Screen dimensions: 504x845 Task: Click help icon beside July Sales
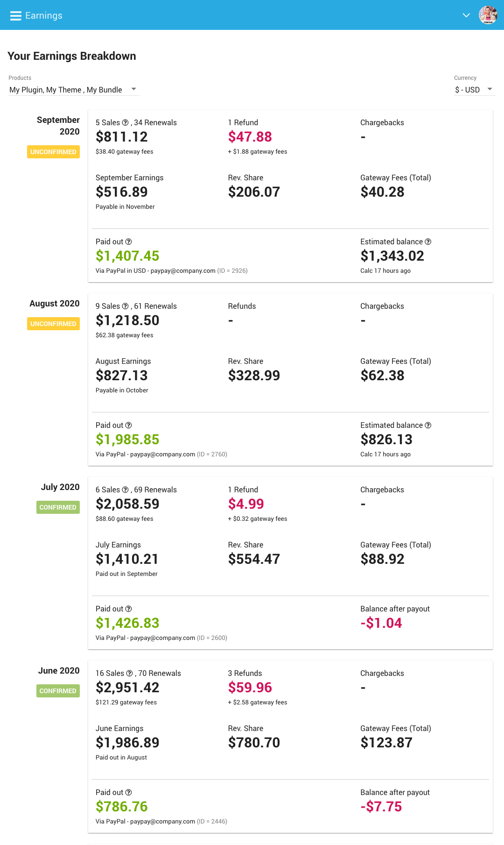[125, 490]
